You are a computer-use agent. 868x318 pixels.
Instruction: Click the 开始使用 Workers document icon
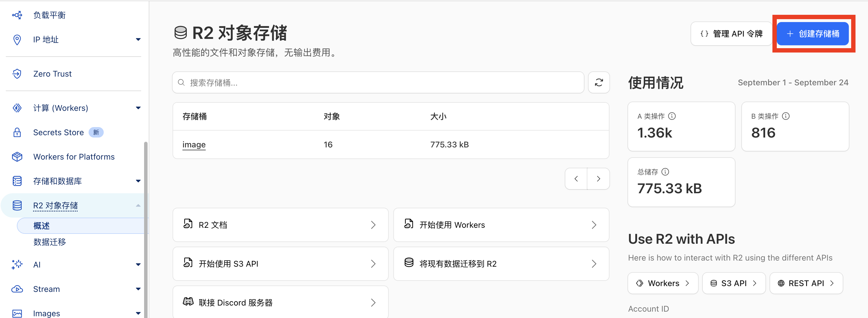408,224
